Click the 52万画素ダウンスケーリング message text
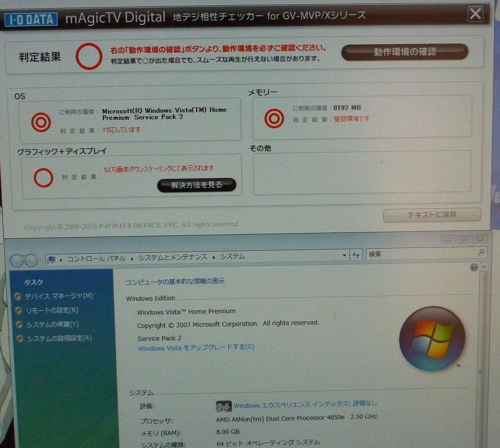500x448 pixels. (159, 169)
